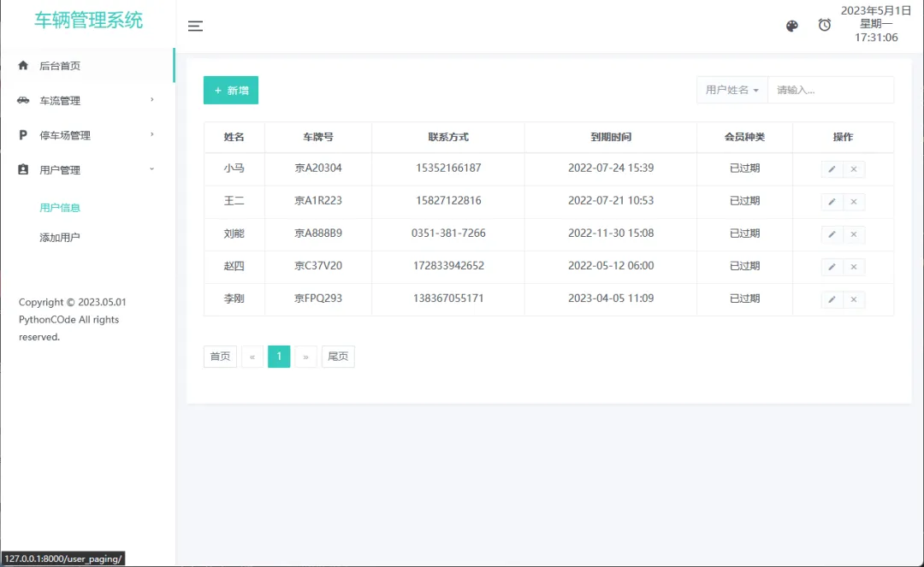Click 已过期 status in 赵四 row
This screenshot has width=924, height=567.
(x=745, y=266)
